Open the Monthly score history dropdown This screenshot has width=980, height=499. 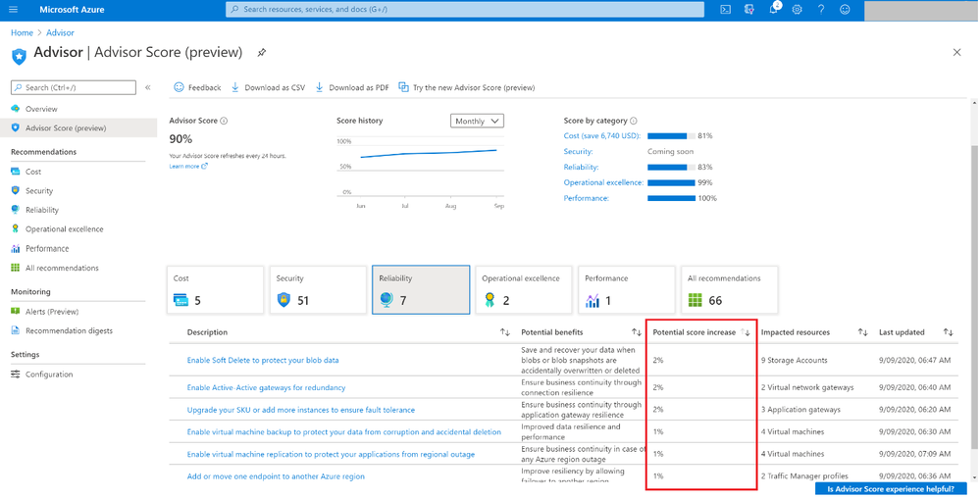click(x=477, y=122)
